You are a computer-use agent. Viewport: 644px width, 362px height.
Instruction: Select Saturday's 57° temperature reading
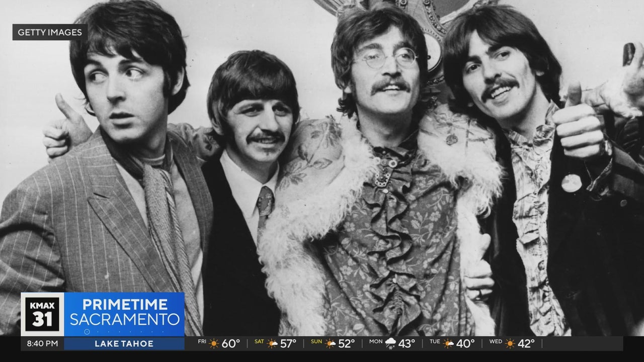289,344
